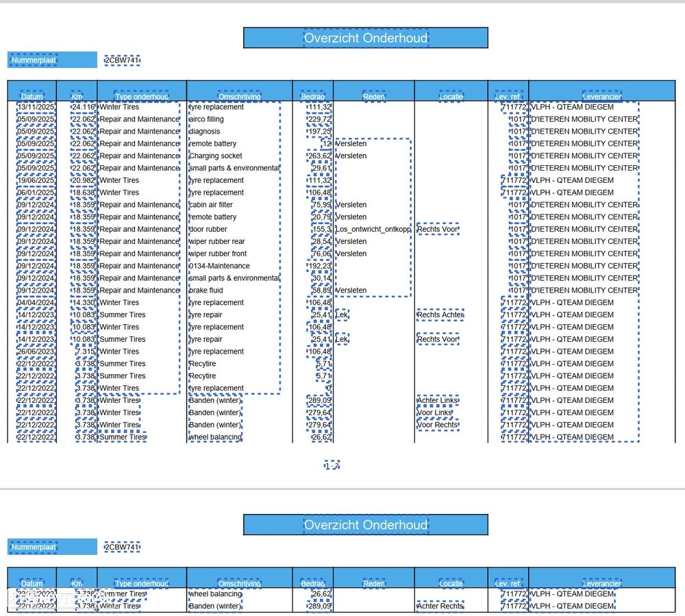Select the 'cabin air filter' description cell

point(211,205)
